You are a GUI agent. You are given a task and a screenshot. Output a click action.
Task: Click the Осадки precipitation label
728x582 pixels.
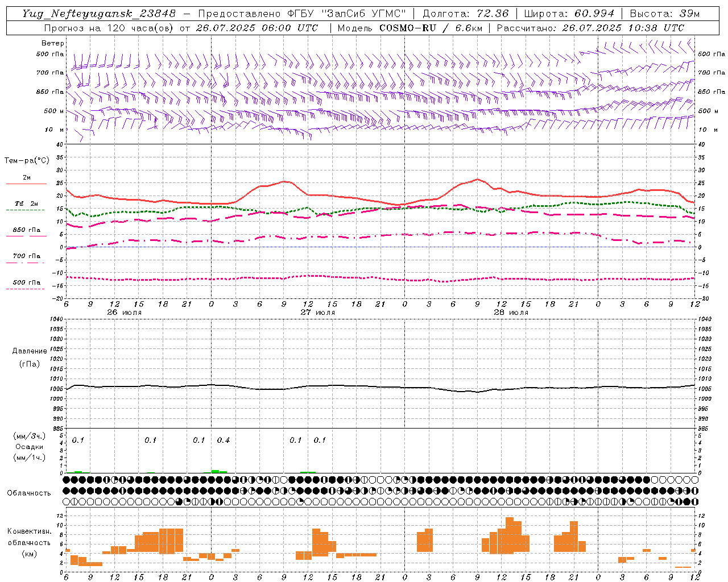[x=30, y=447]
